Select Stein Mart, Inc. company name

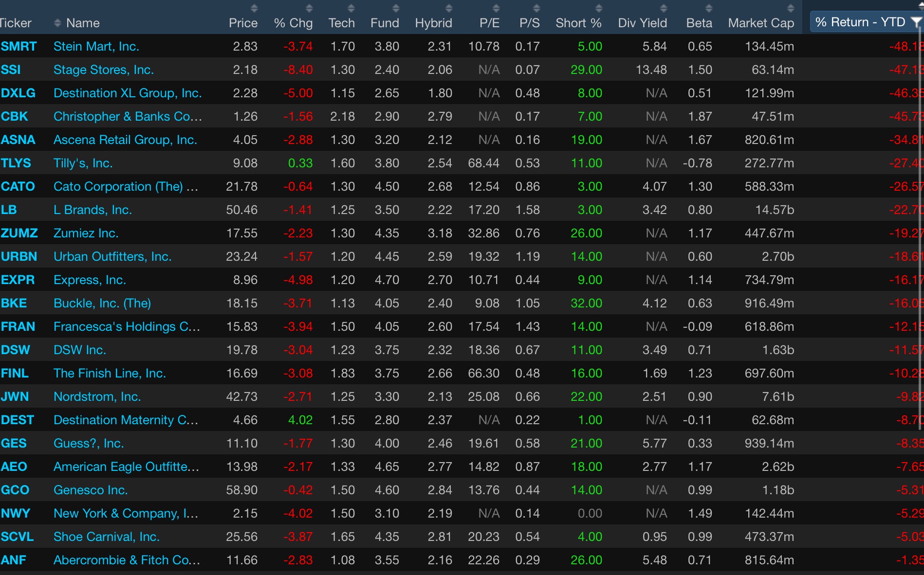(96, 46)
